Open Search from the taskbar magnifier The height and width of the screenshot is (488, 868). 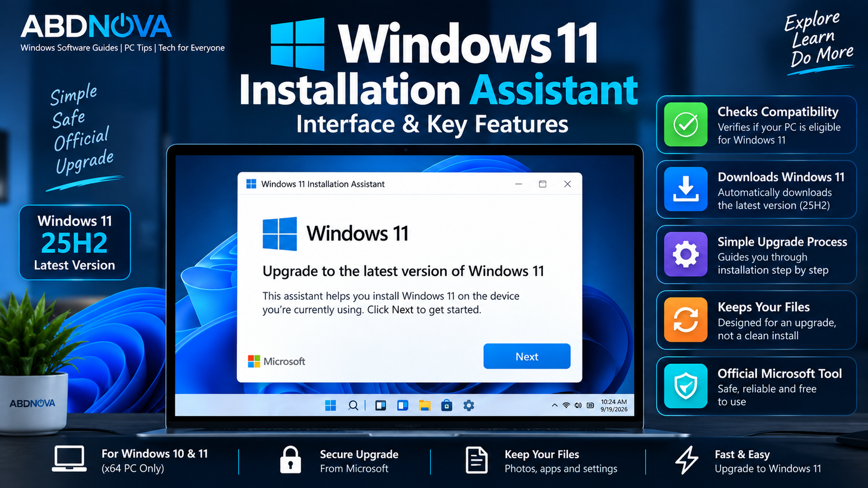click(x=353, y=405)
